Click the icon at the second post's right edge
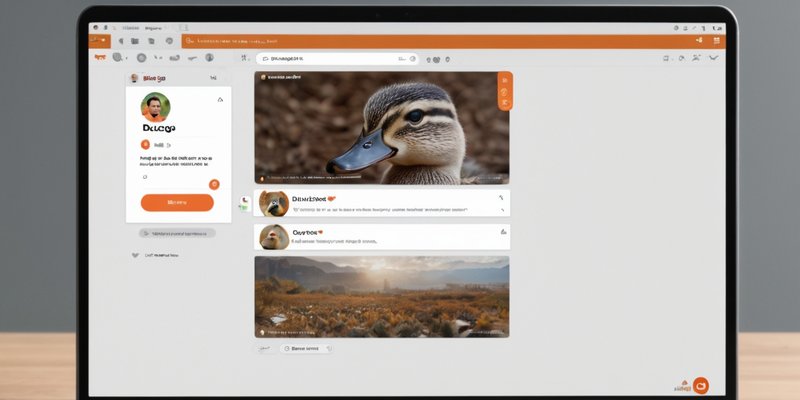Image resolution: width=800 pixels, height=400 pixels. [x=503, y=232]
